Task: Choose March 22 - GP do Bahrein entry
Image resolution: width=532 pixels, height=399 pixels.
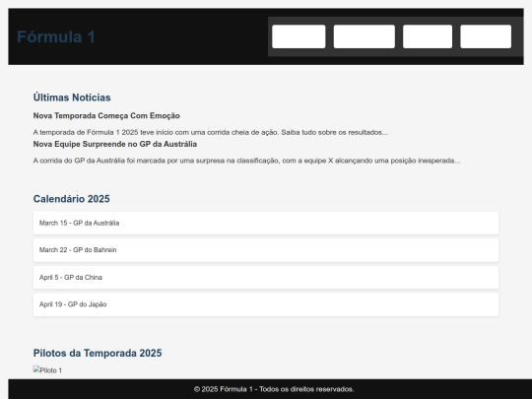Action: 266,250
